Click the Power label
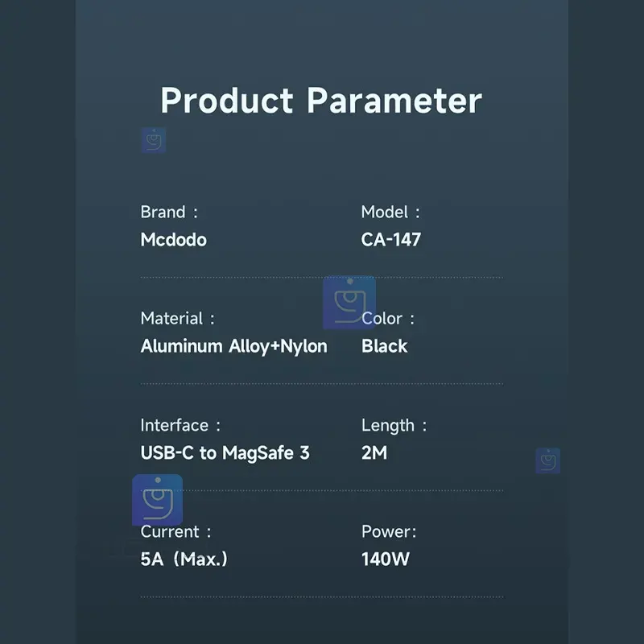Screen dimensions: 644x644 tap(389, 532)
